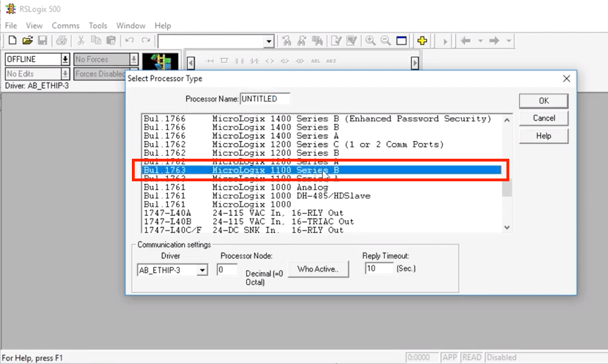Click the ladder logic animation icon
This screenshot has height=364, width=608.
click(161, 62)
